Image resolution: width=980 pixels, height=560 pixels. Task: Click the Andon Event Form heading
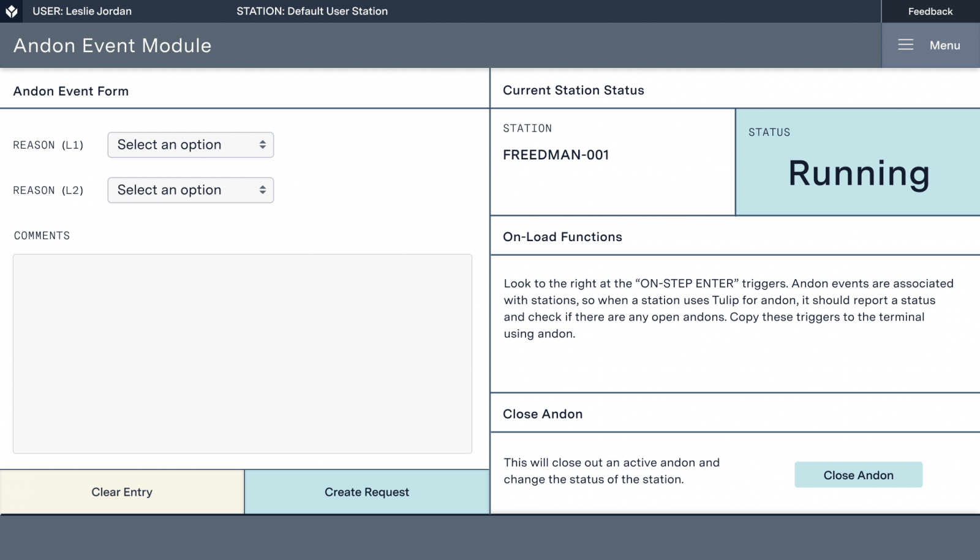coord(71,91)
